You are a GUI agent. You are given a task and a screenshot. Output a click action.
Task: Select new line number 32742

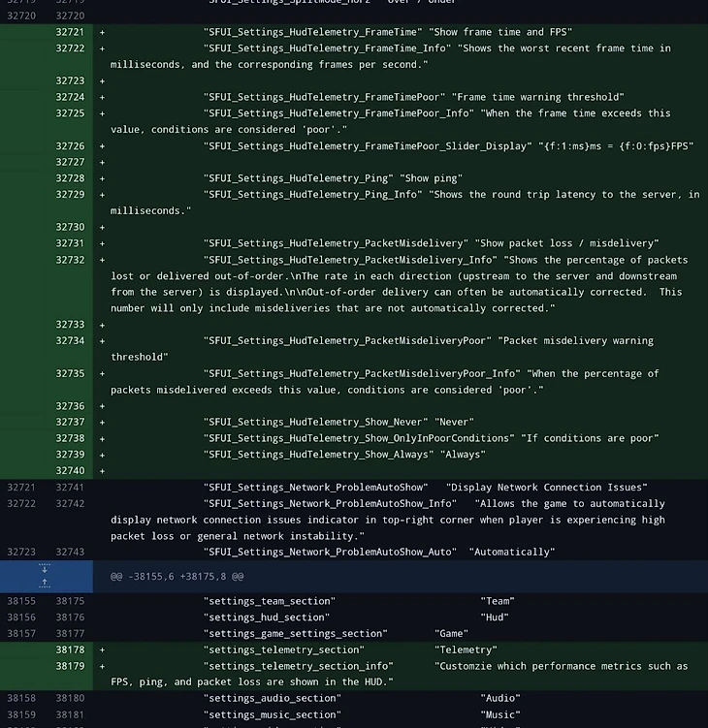[70, 504]
